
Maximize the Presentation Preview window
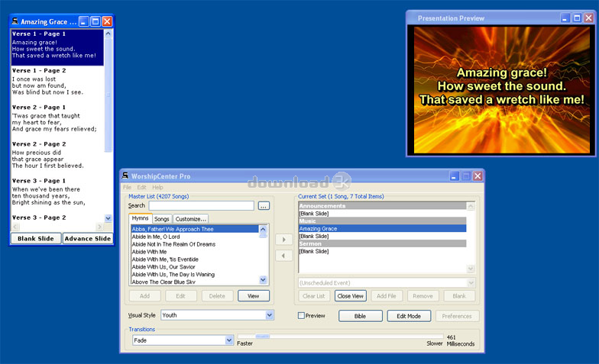click(x=577, y=18)
